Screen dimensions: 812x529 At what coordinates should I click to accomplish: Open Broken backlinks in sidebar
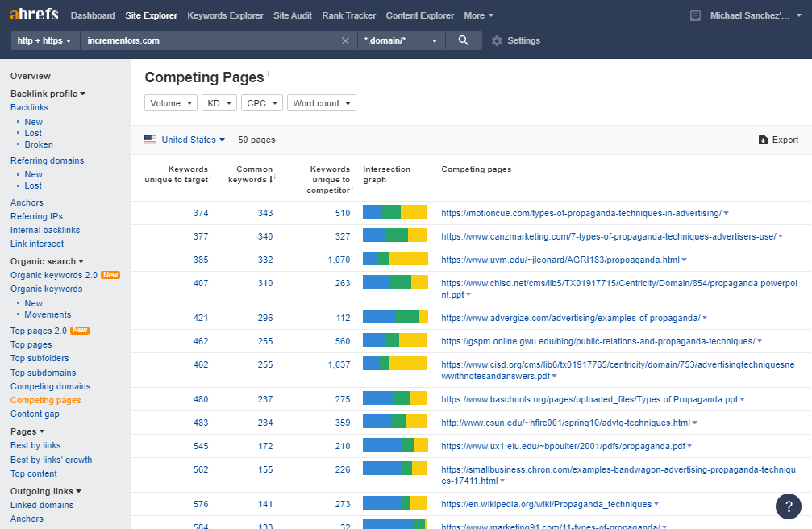click(x=39, y=144)
